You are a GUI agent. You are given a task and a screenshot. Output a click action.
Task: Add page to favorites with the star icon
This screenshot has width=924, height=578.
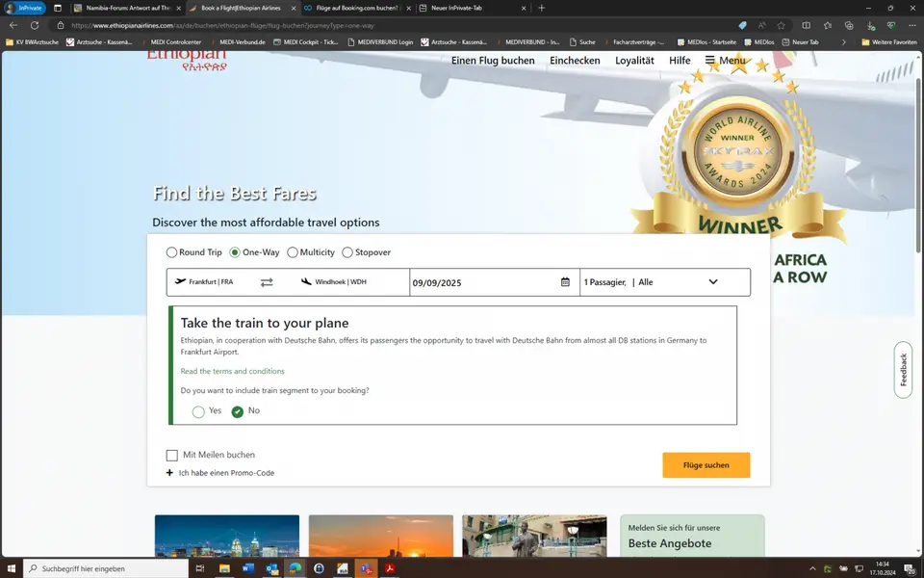pyautogui.click(x=782, y=25)
